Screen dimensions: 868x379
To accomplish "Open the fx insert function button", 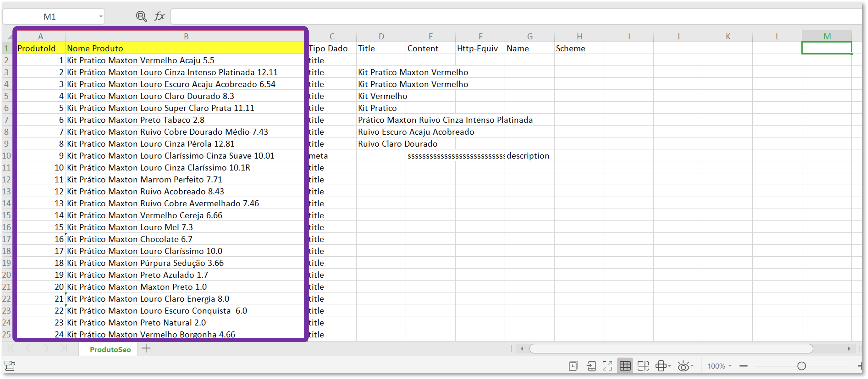I will 159,16.
